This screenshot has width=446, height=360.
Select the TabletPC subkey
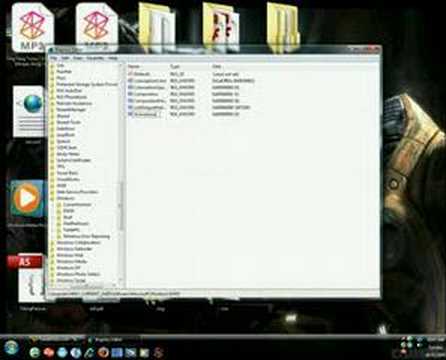(71, 230)
